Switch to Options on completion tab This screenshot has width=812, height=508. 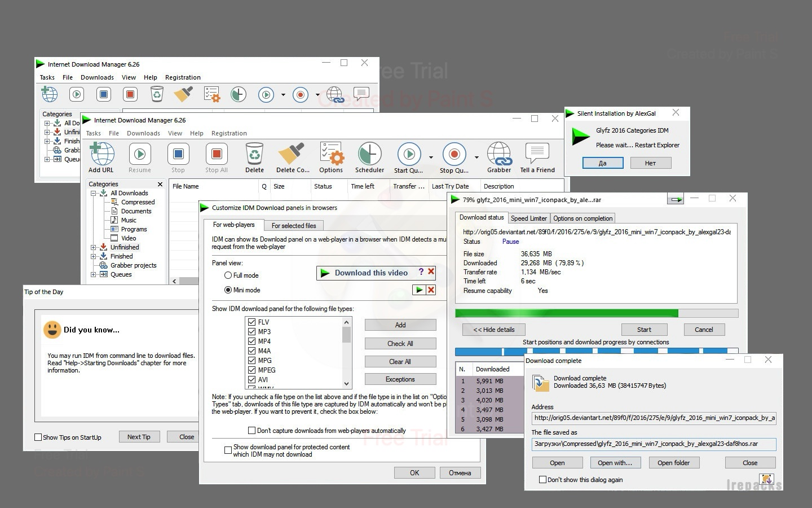pos(582,218)
